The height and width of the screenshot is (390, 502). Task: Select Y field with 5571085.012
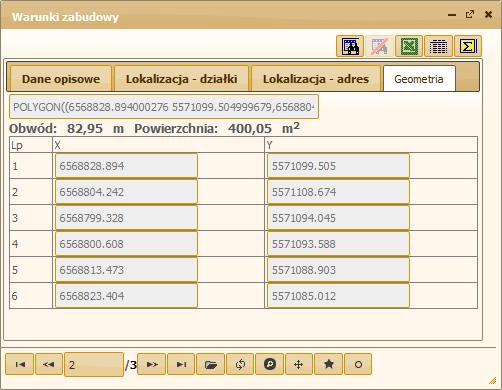(x=338, y=296)
